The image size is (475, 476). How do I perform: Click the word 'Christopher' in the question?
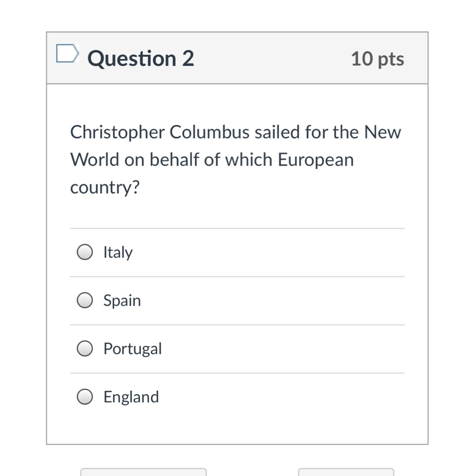117,132
